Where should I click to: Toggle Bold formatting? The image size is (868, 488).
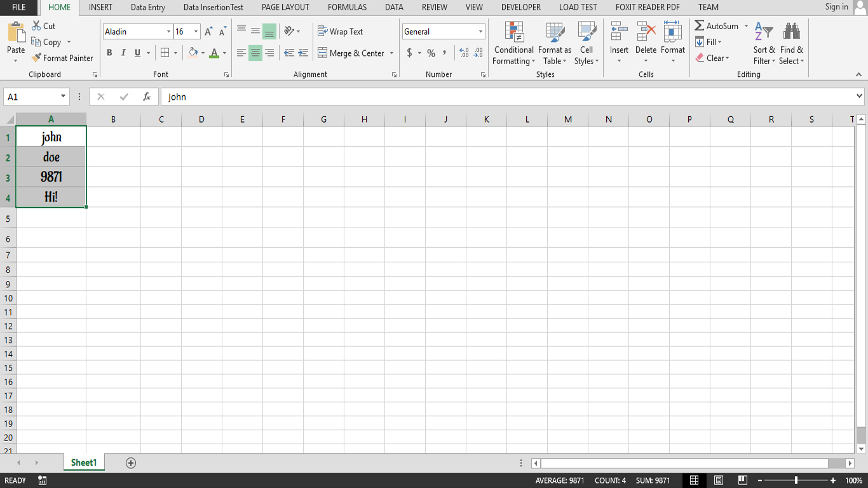click(x=109, y=53)
